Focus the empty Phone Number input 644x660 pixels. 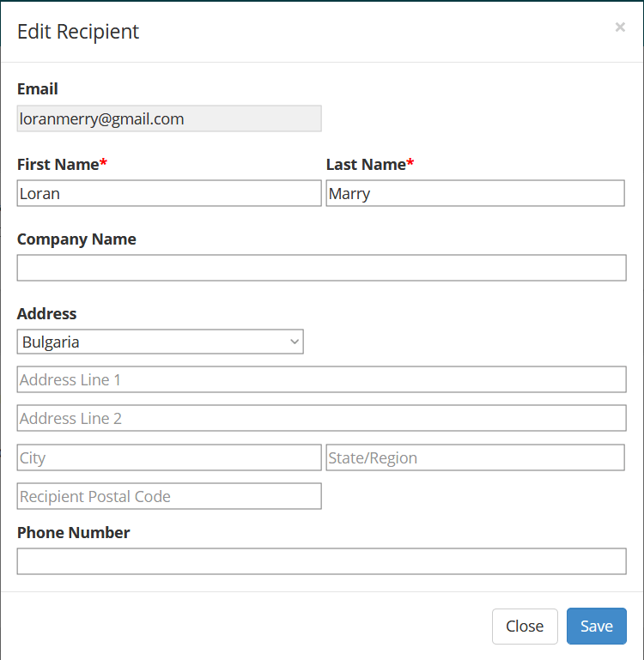[321, 561]
